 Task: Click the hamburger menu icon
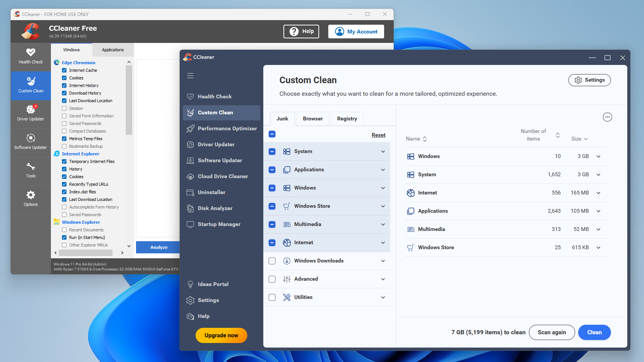pos(190,76)
